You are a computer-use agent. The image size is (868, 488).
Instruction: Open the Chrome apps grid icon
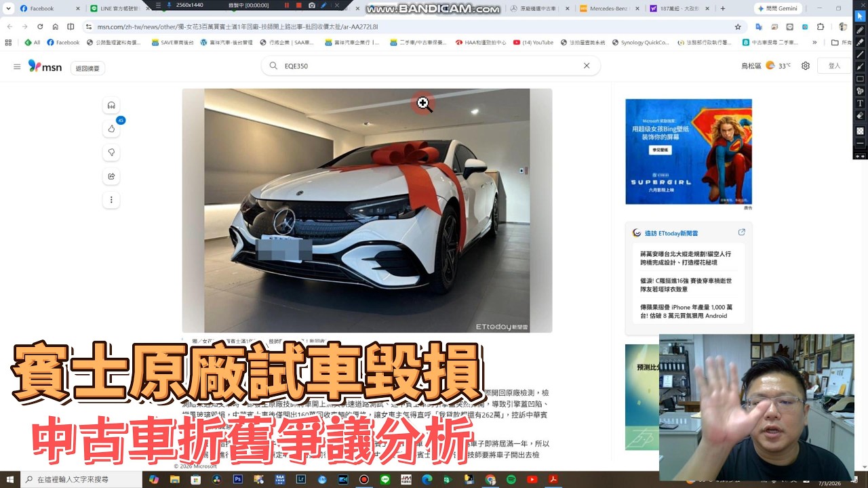pos(8,42)
